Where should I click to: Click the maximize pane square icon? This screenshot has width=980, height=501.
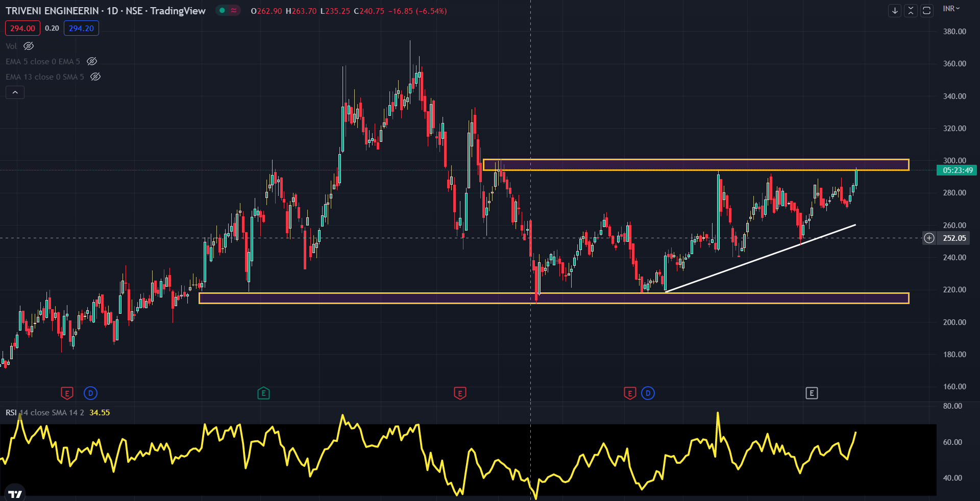(927, 11)
